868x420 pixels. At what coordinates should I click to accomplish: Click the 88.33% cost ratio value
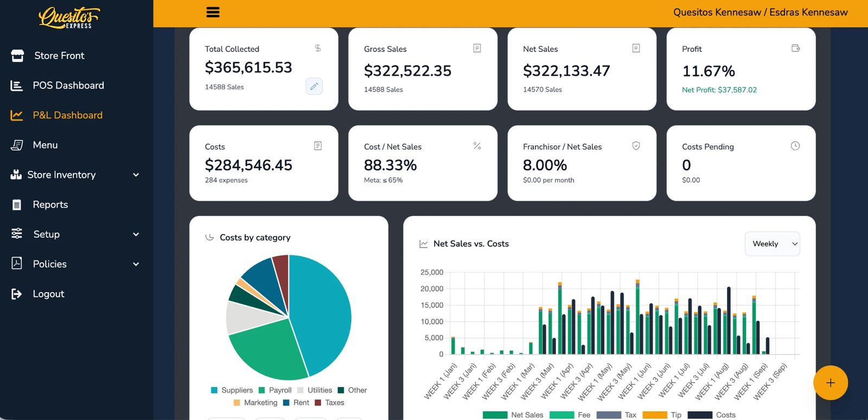coord(391,165)
